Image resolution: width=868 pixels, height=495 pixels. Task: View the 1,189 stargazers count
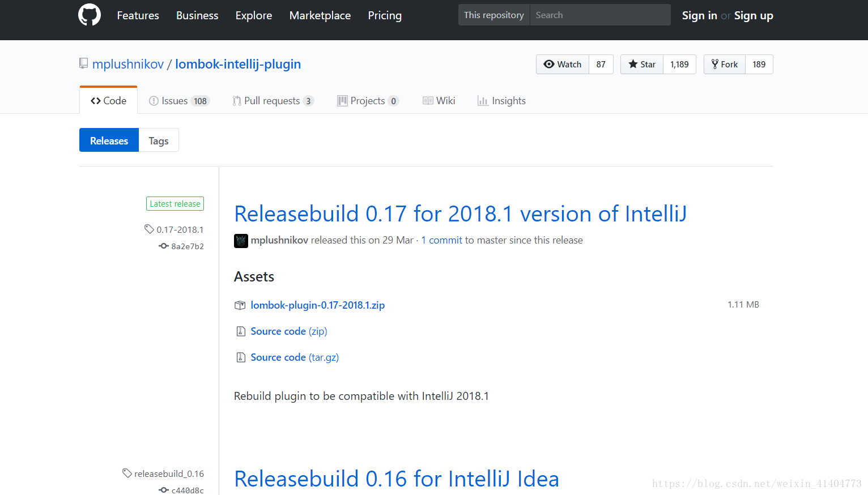pos(679,64)
